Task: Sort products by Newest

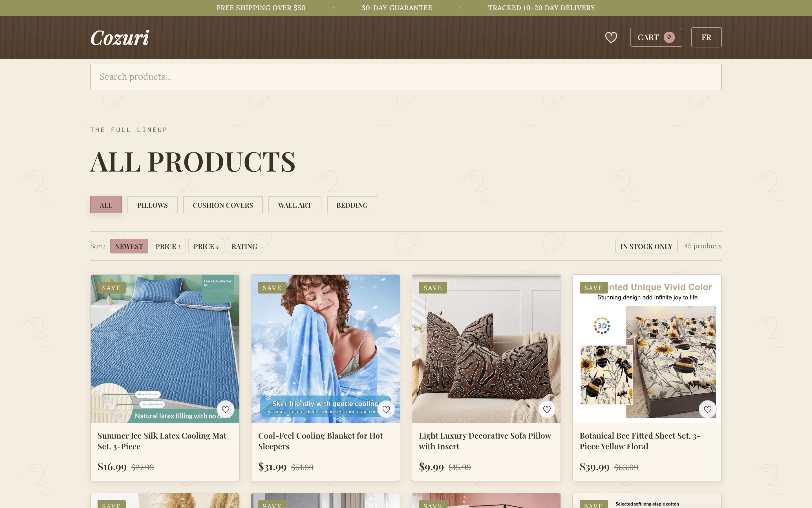Action: (129, 246)
